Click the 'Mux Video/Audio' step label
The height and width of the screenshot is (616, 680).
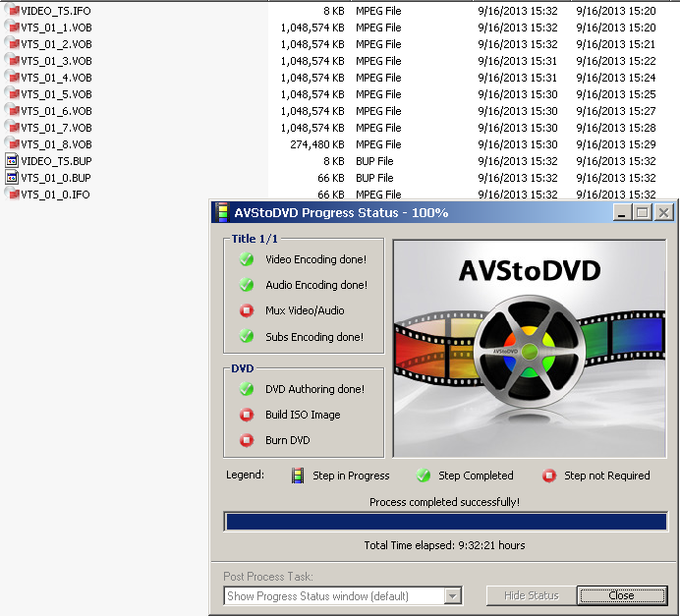click(305, 310)
